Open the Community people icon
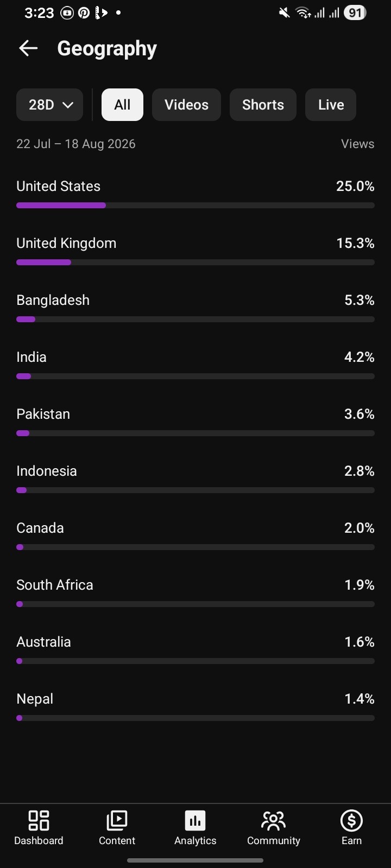This screenshot has width=391, height=868. (x=273, y=821)
